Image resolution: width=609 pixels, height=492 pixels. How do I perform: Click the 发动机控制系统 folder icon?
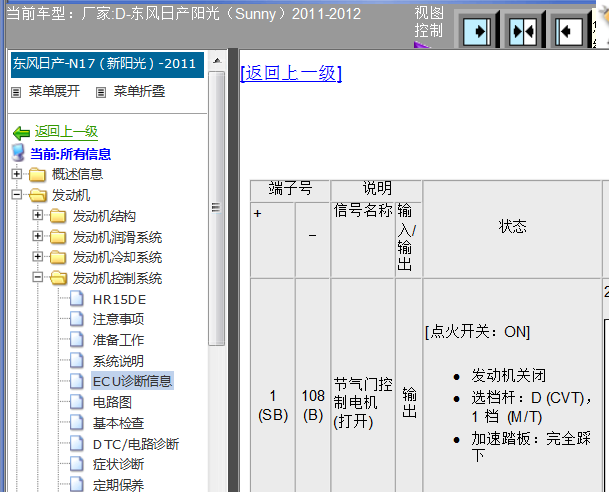(x=59, y=278)
